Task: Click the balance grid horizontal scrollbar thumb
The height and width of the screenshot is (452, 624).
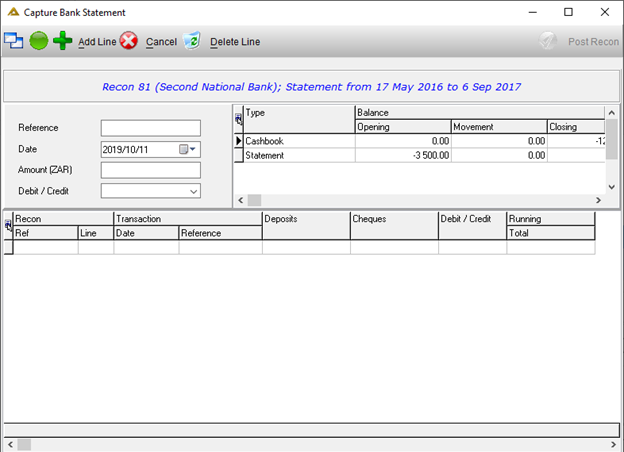Action: tap(254, 200)
